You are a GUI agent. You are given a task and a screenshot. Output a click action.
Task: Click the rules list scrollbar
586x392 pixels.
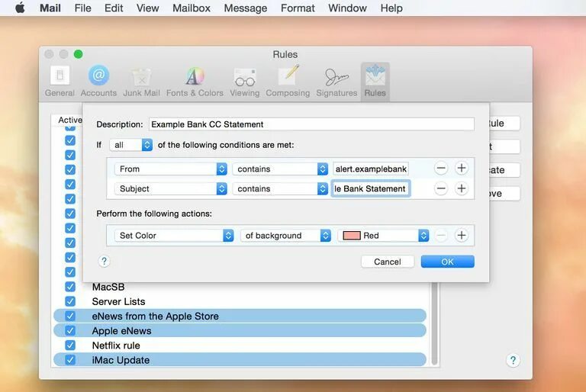pyautogui.click(x=434, y=323)
